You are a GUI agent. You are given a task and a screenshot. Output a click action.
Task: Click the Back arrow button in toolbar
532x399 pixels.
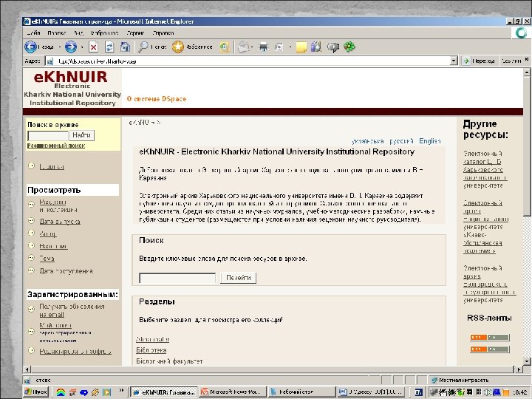pos(30,47)
